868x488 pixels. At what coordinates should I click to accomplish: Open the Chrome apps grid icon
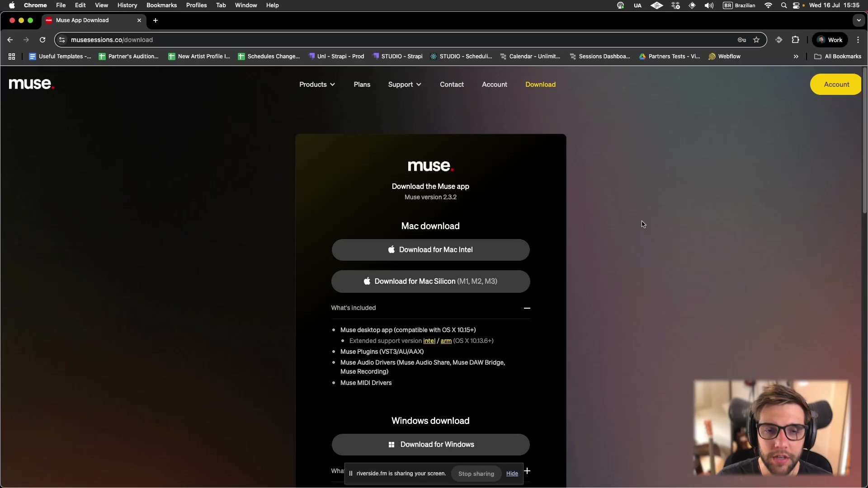point(12,56)
